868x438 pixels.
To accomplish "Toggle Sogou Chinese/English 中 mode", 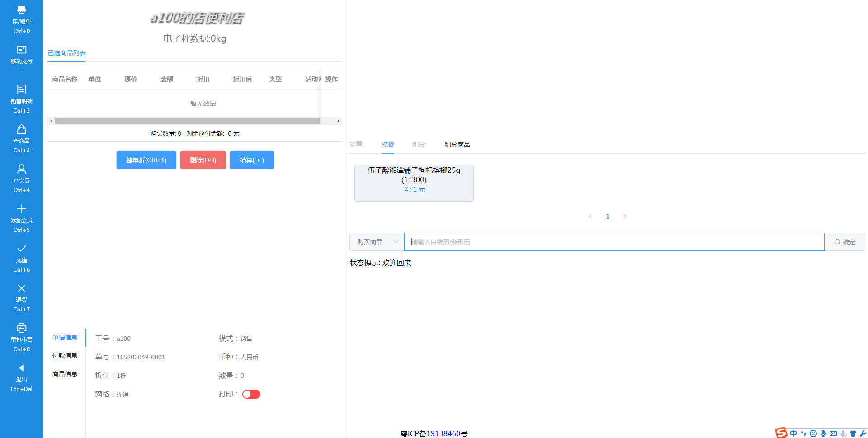I will pyautogui.click(x=793, y=433).
